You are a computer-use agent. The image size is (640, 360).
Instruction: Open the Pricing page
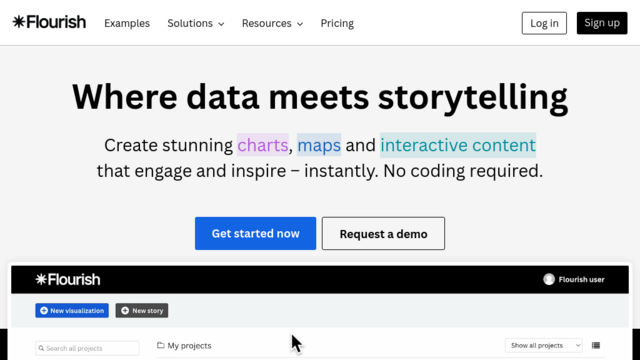337,23
